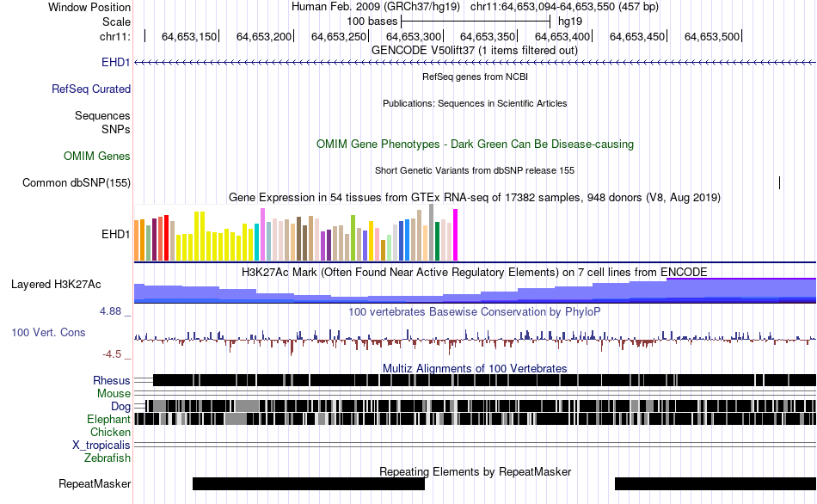Click the OMIM Gene Phenotypes title
Screen dimensions: 817x504
476,144
